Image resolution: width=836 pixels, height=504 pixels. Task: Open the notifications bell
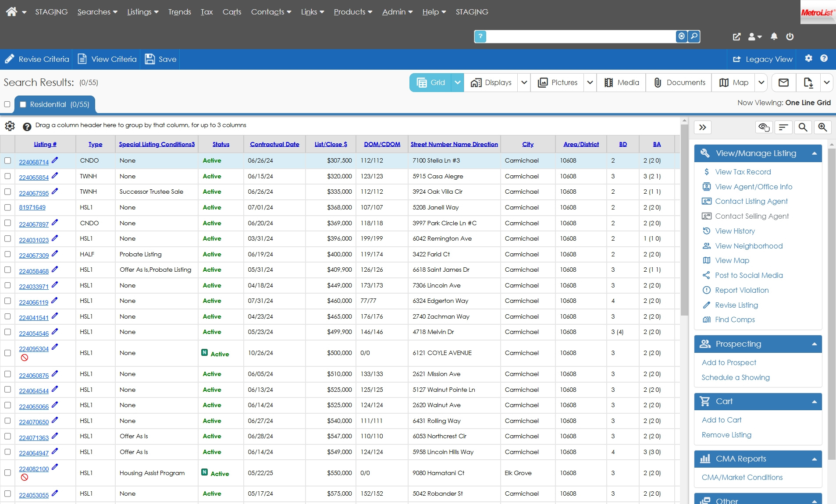click(774, 36)
